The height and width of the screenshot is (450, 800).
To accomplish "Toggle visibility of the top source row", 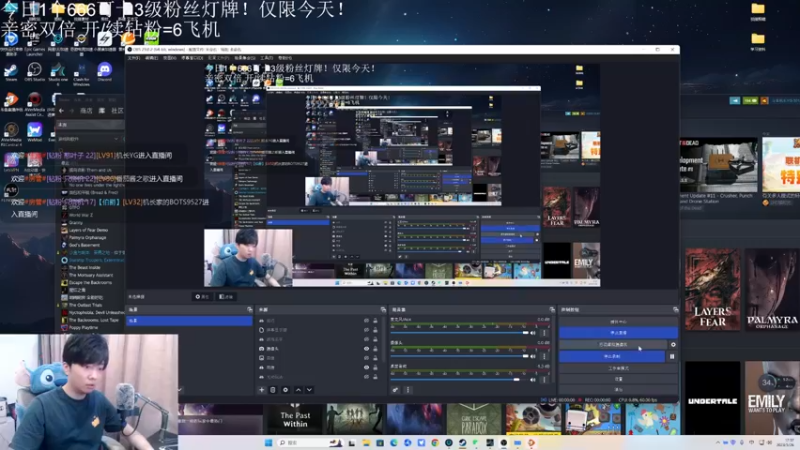I will (366, 320).
